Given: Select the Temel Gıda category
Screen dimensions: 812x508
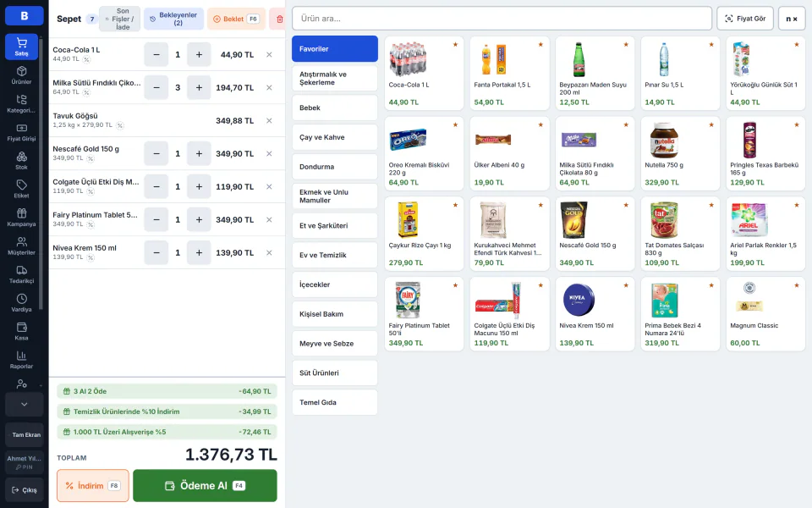Looking at the screenshot, I should [335, 402].
